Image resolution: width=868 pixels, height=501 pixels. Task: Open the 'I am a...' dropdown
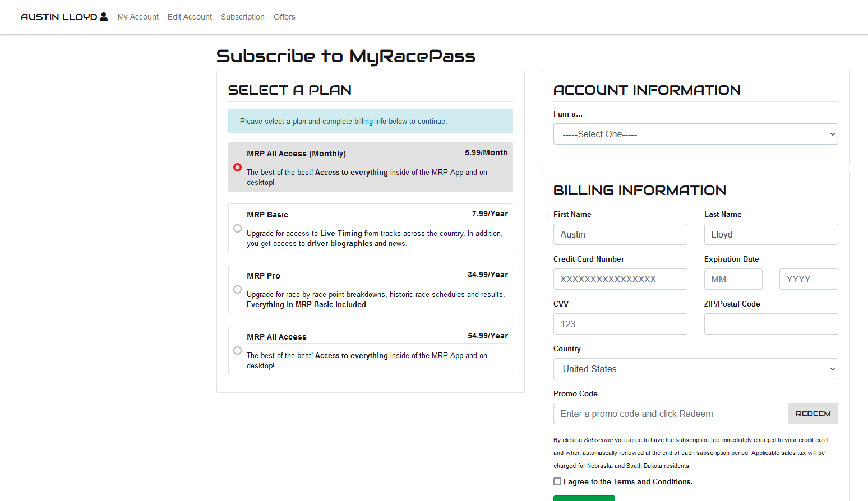tap(696, 134)
